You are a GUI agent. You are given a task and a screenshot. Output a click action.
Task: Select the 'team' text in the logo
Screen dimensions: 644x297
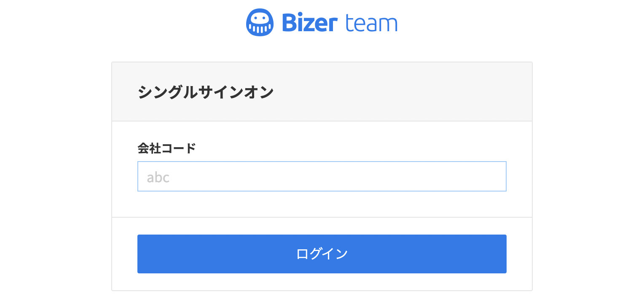pos(371,23)
